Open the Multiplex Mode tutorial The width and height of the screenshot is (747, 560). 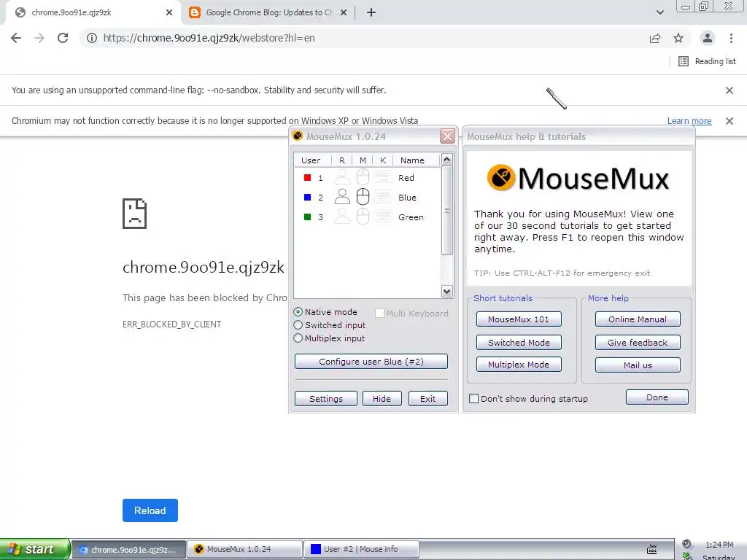tap(519, 365)
